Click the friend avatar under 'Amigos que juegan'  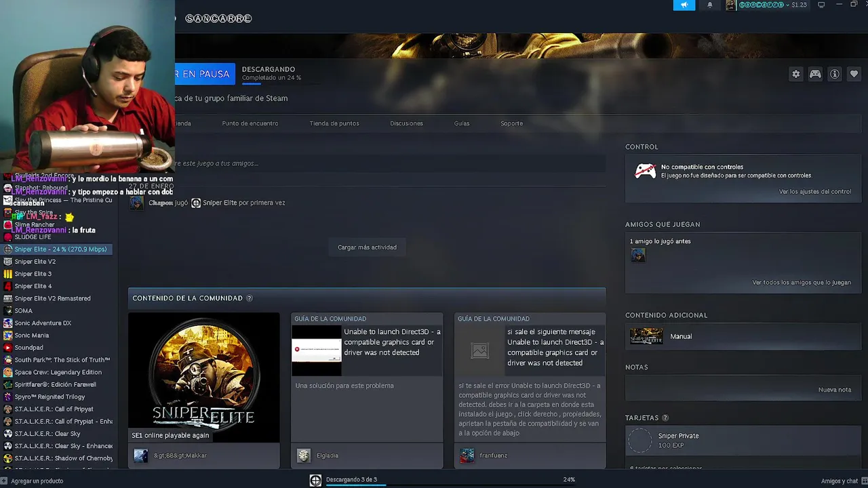pyautogui.click(x=638, y=255)
